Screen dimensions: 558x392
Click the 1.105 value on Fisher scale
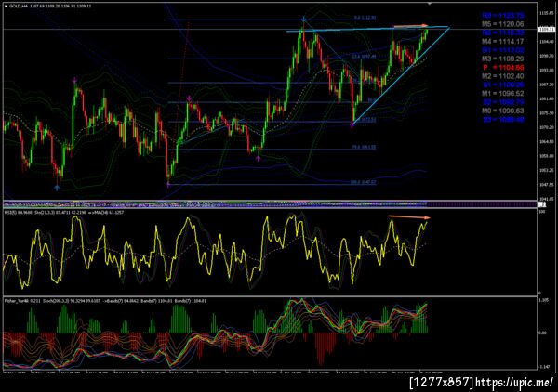tap(543, 300)
